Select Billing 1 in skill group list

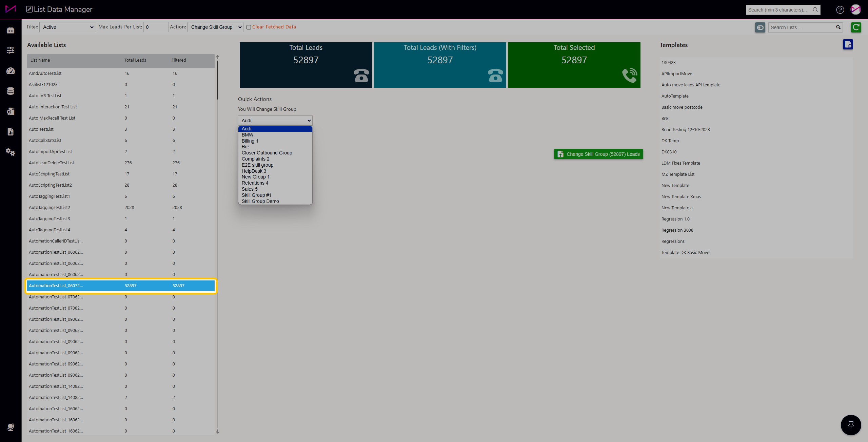pos(275,141)
